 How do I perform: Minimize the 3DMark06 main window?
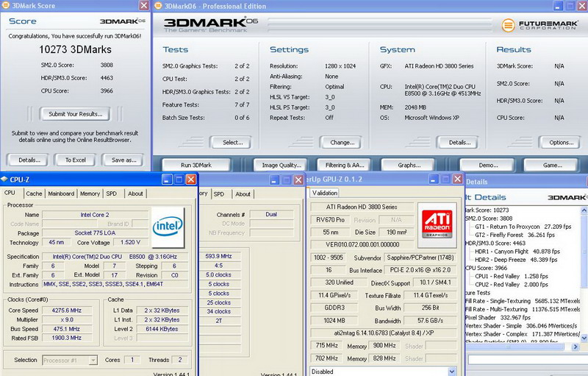tap(558, 6)
